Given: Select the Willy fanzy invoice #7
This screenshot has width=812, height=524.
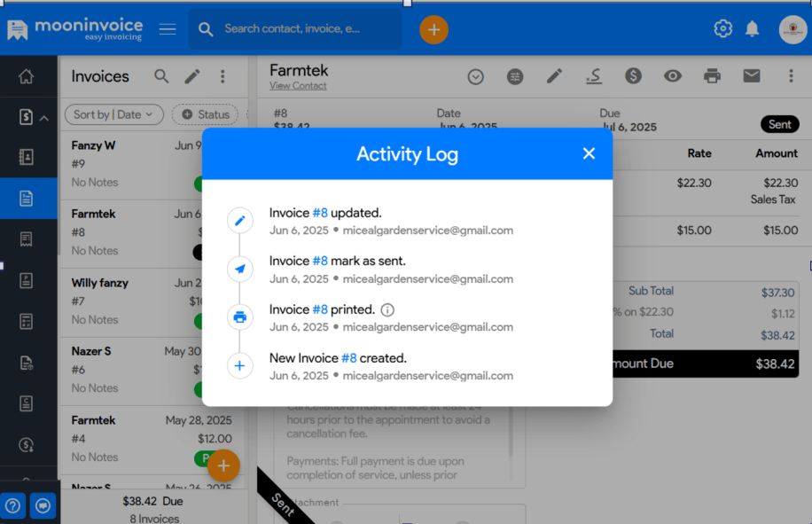Looking at the screenshot, I should pos(131,302).
